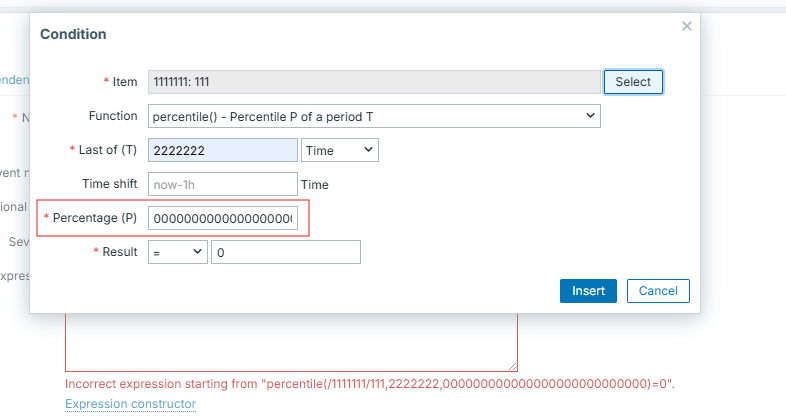786x416 pixels.
Task: Grab the expression textarea resize handle
Action: pyautogui.click(x=513, y=367)
